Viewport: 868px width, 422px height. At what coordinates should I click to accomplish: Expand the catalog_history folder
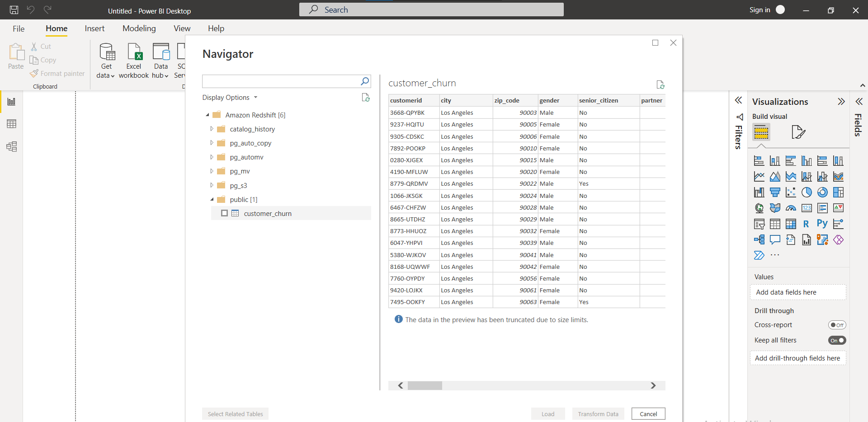tap(212, 129)
